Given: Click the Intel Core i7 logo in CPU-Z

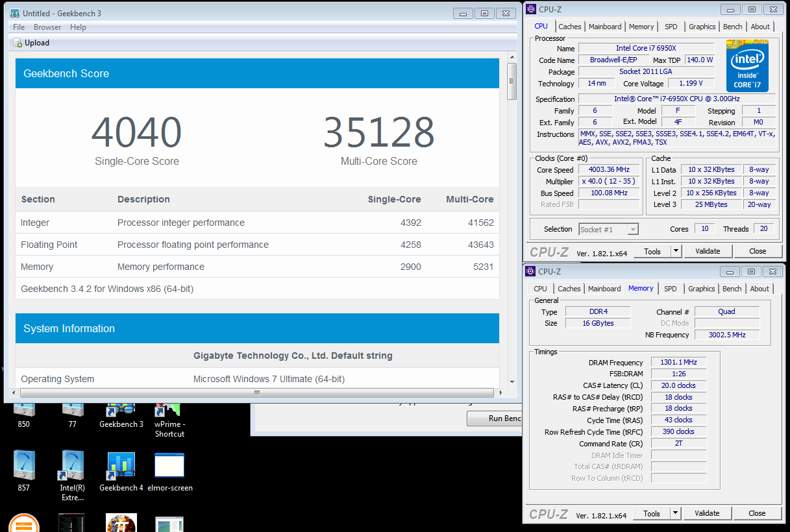Looking at the screenshot, I should [x=747, y=67].
